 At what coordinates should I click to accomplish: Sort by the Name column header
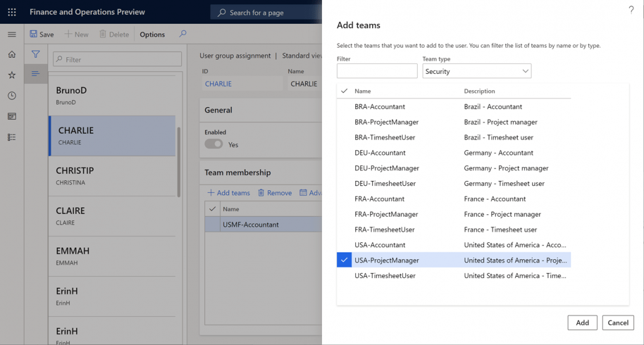click(363, 91)
